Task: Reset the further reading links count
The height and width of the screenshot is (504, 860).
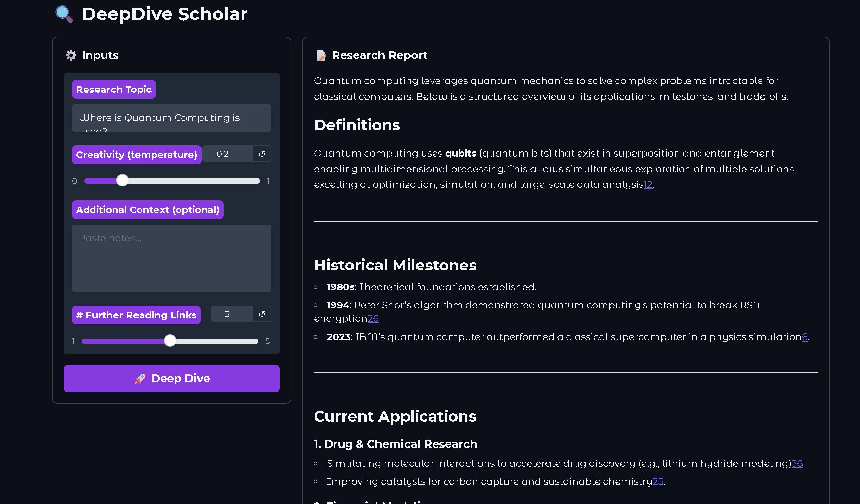Action: [262, 314]
